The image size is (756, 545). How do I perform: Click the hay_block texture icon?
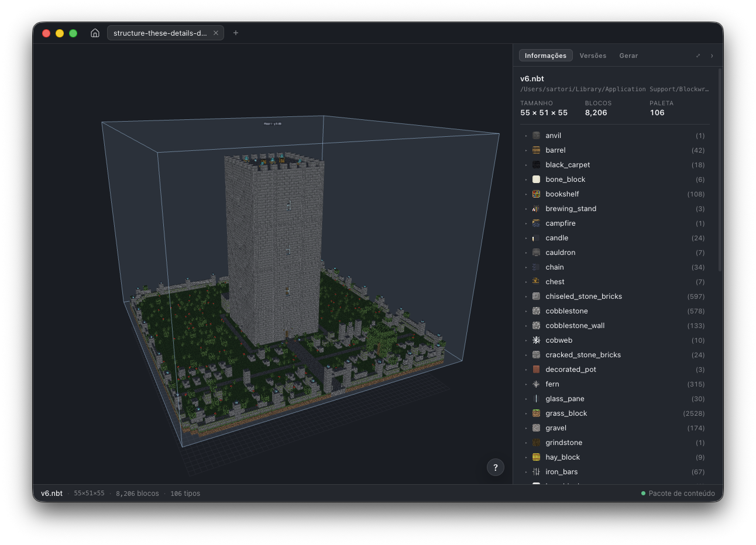pos(536,457)
